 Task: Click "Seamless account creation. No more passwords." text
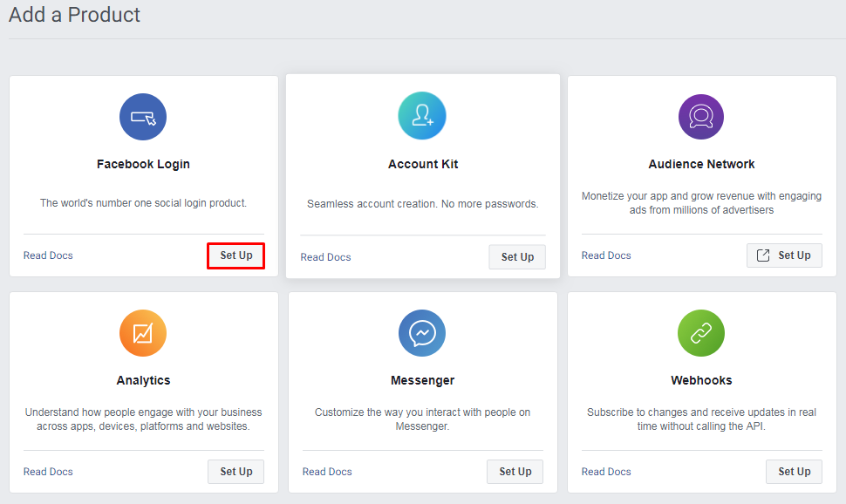[x=422, y=204]
